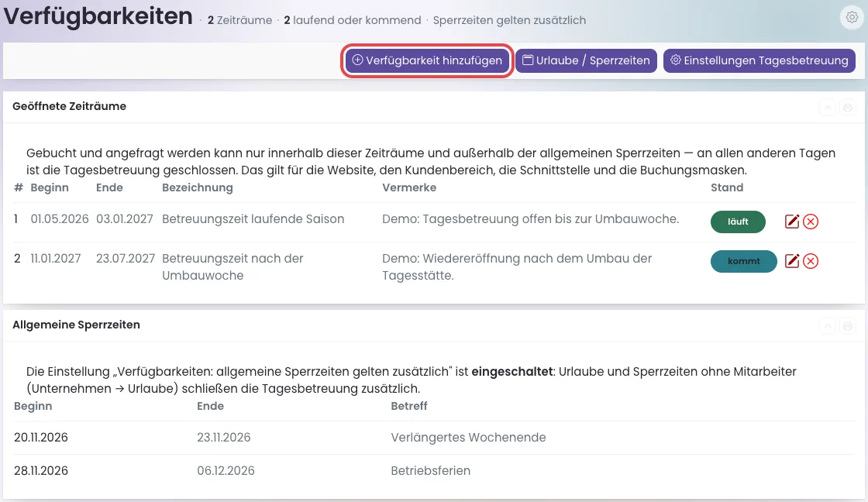This screenshot has width=868, height=502.
Task: Open Einstellungen Tagesbetreuung
Action: [x=759, y=60]
